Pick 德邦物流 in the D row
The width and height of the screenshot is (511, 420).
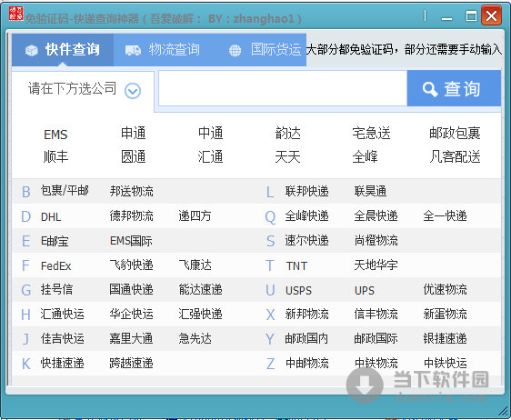tap(131, 215)
